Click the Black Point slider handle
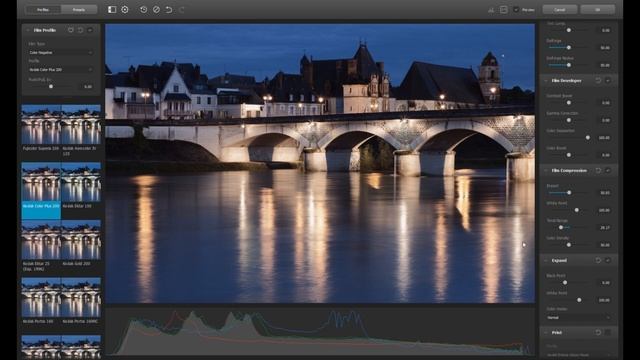Viewport: 640px width, 360px height. pos(565,282)
